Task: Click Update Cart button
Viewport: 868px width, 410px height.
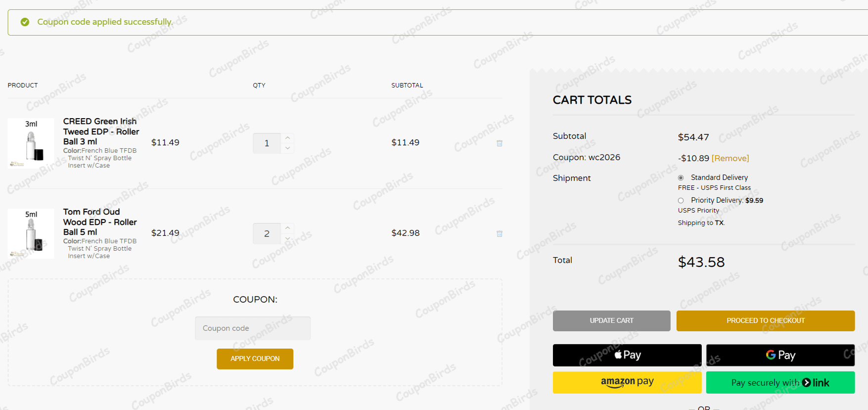Action: click(x=612, y=321)
